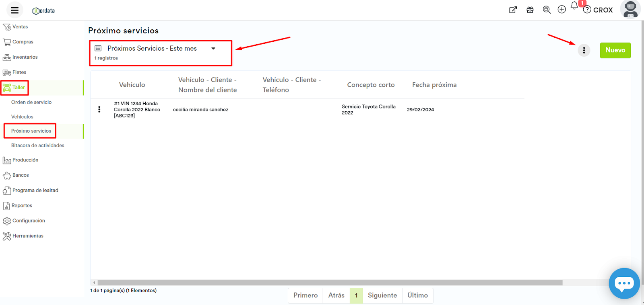Sort by the Fecha próxima column header
The image size is (644, 305).
(434, 85)
